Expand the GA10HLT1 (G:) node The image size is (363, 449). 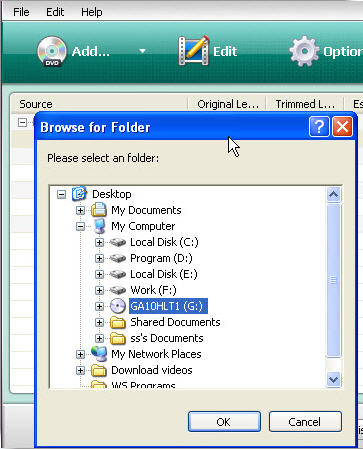click(x=99, y=306)
